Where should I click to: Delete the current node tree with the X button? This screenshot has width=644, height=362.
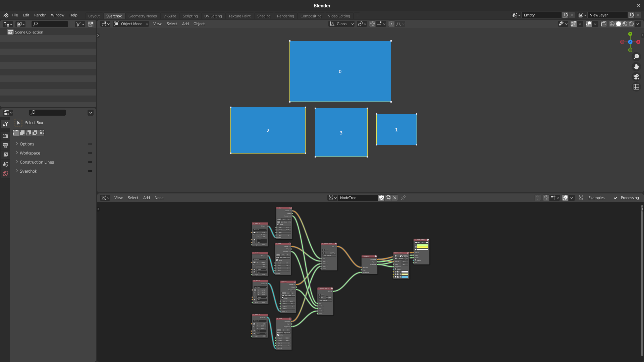[394, 198]
